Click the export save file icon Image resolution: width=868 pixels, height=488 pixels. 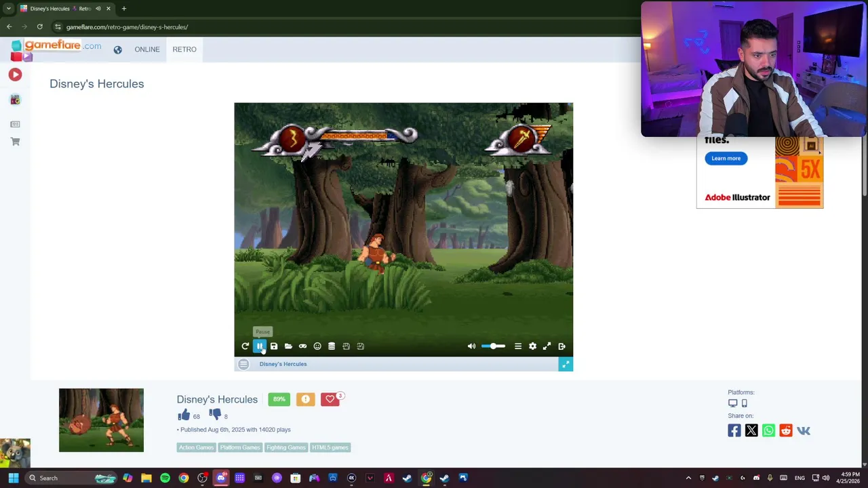[346, 346]
